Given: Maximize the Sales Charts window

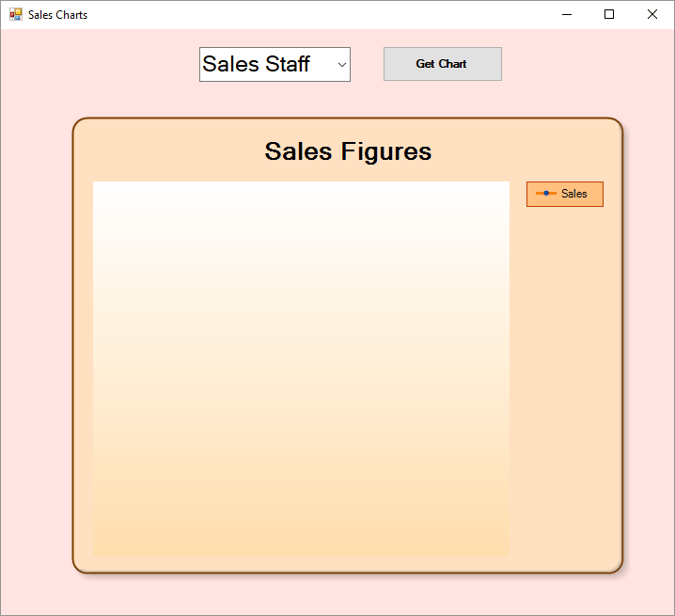Looking at the screenshot, I should point(609,14).
